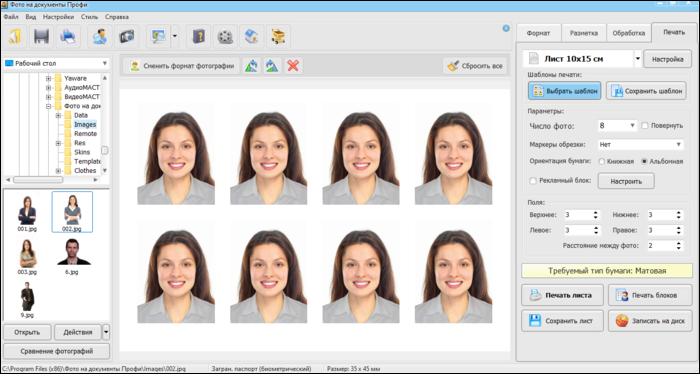The image size is (700, 374).
Task: Switch to the Разметка tab
Action: tap(583, 33)
